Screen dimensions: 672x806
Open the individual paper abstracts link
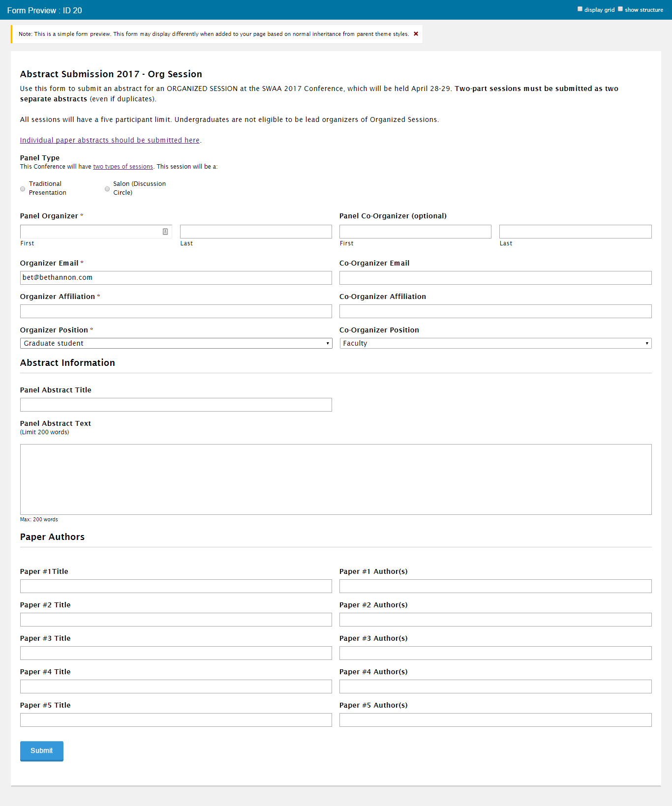point(110,140)
